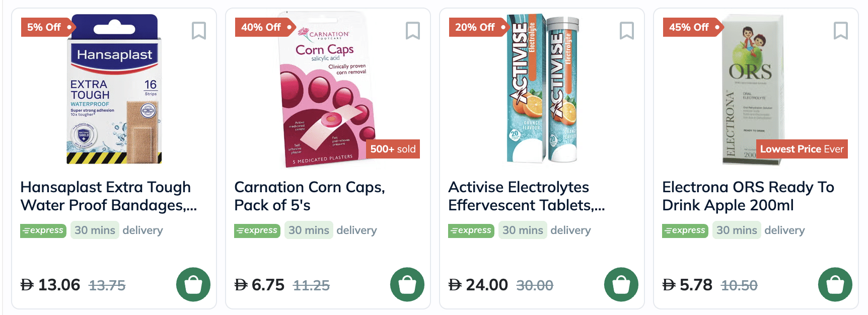The width and height of the screenshot is (868, 315).
Task: Open Activise Electrolytes Effervescent Tablets title
Action: pos(526,196)
